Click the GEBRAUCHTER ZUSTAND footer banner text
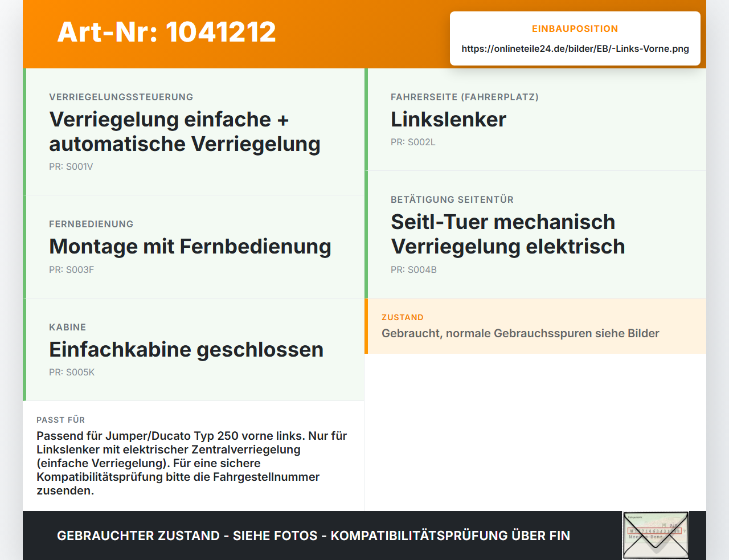Screen dimensions: 729x560 [x=313, y=536]
